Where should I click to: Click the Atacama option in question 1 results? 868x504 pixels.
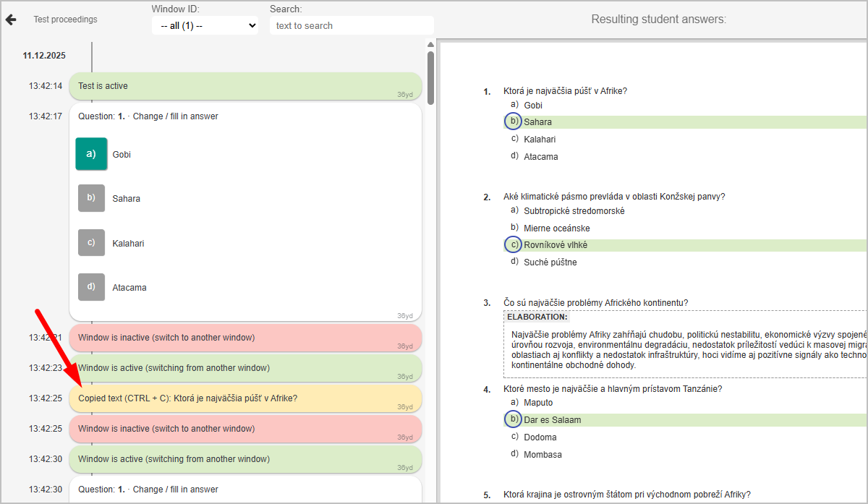(x=540, y=156)
